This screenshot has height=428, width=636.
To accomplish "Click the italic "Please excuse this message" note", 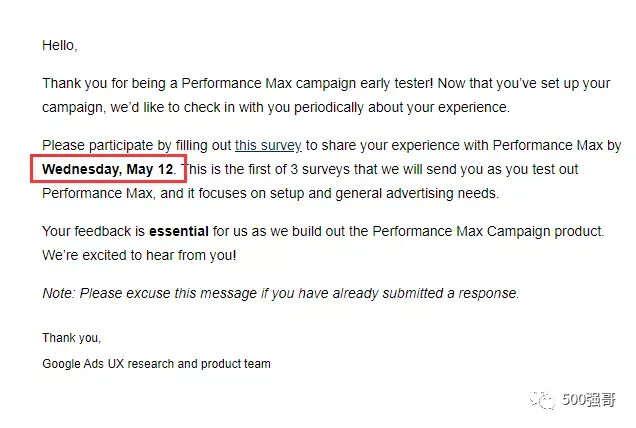I will click(x=168, y=293).
